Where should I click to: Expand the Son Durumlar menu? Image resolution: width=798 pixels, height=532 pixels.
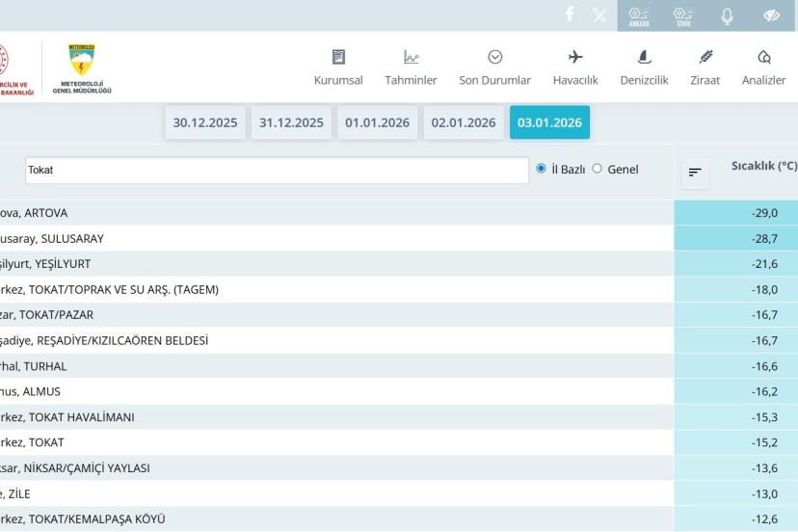[494, 67]
